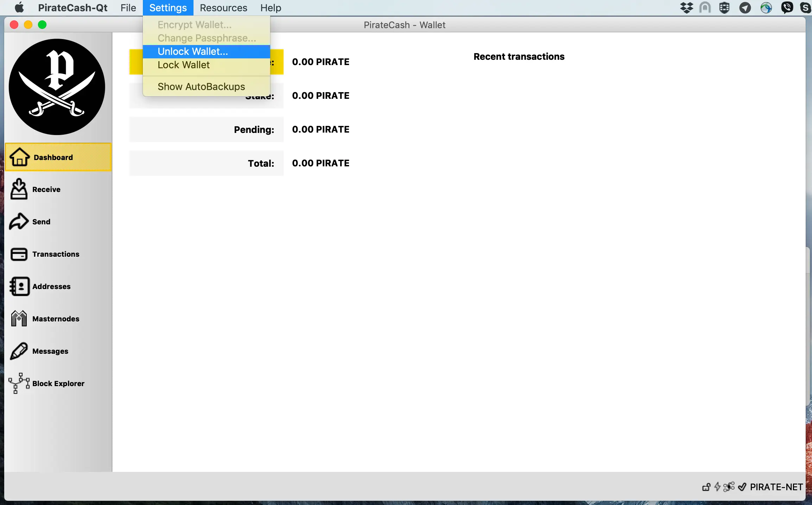Open the File menu
The width and height of the screenshot is (812, 505).
(128, 8)
